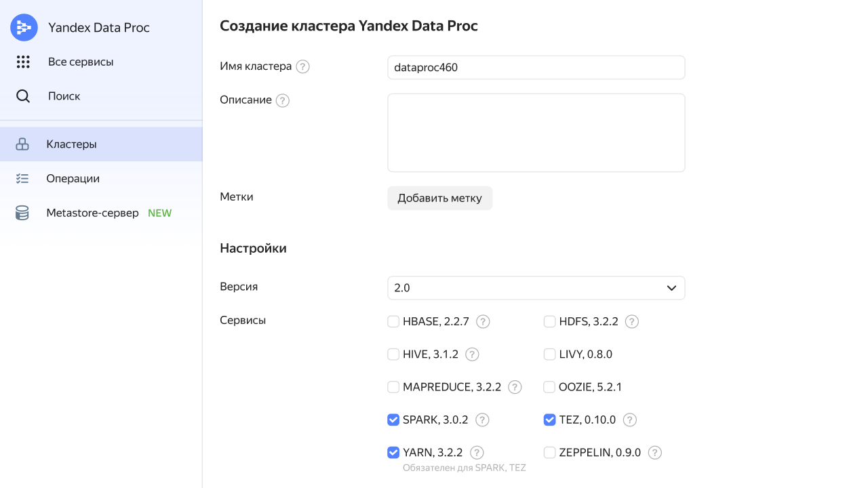Open help icon next to HDFS

click(632, 322)
